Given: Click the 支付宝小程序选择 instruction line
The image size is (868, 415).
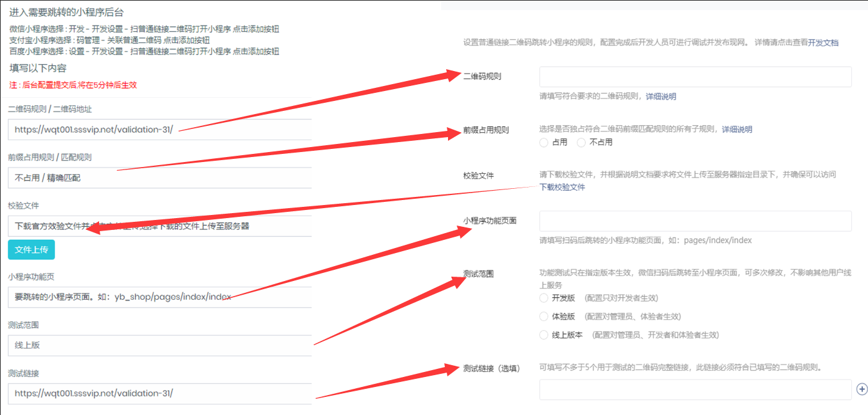Looking at the screenshot, I should tap(110, 40).
